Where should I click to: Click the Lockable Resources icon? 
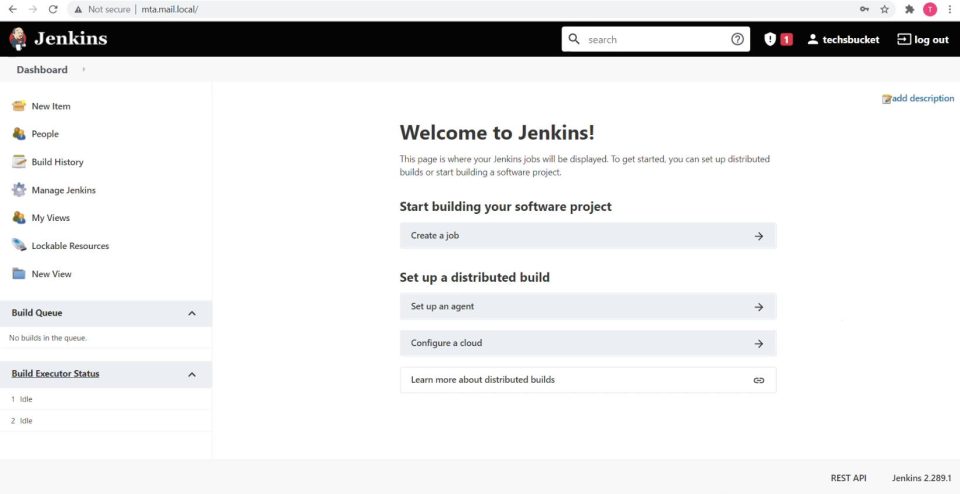19,245
